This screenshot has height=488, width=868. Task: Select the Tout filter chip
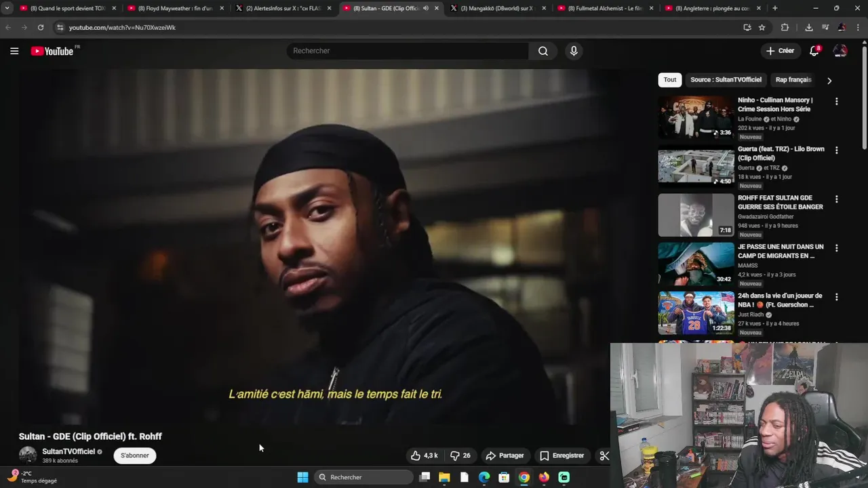670,79
